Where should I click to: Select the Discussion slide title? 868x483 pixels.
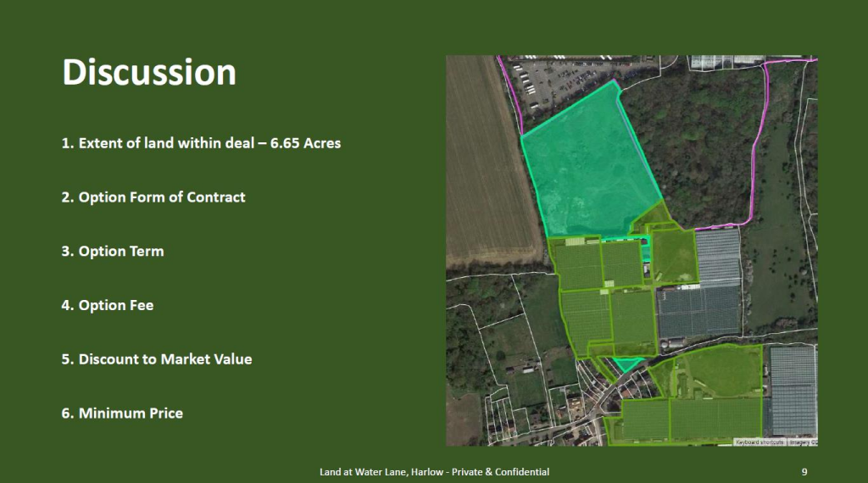point(149,72)
